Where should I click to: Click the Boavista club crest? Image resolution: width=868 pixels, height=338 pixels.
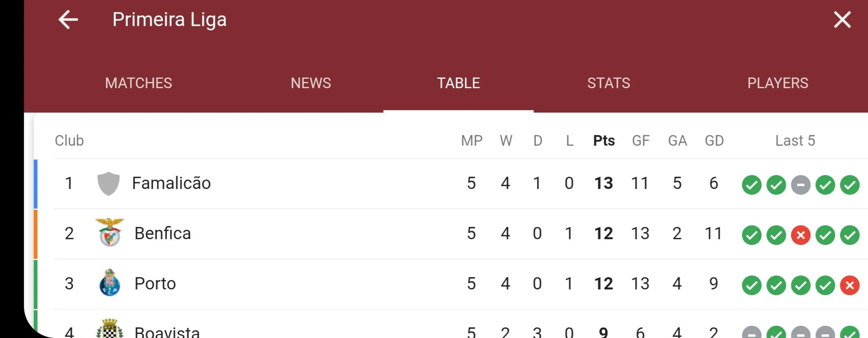[x=109, y=330]
